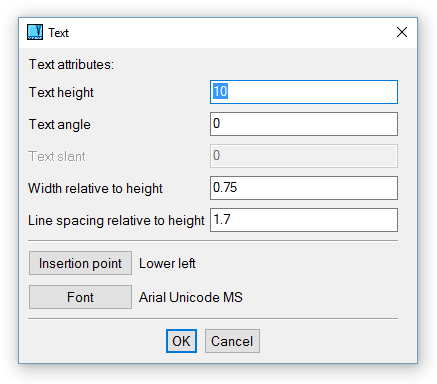Select the Text angle input field
This screenshot has width=437, height=384.
point(304,124)
